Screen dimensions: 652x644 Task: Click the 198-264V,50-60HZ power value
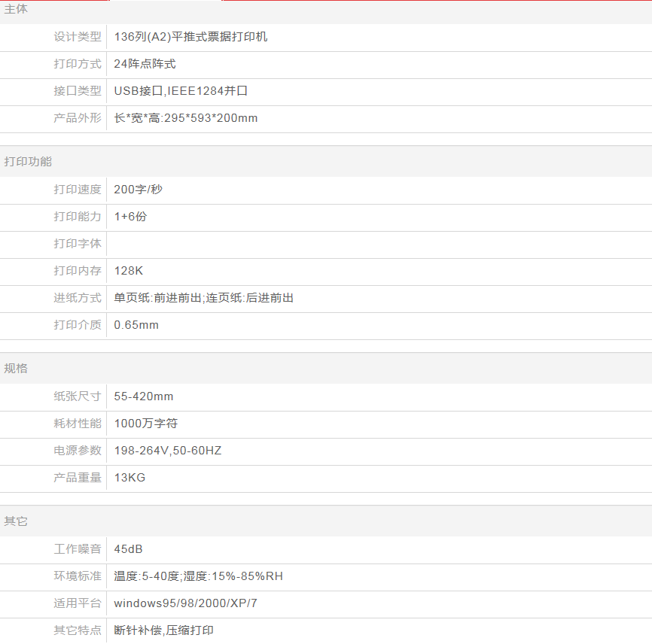tap(168, 451)
